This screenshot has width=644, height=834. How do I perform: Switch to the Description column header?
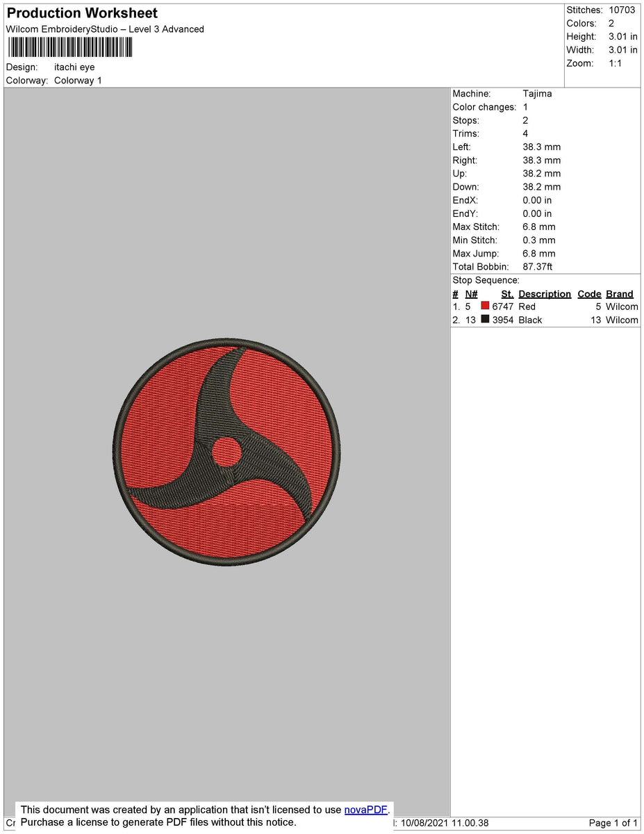point(544,293)
